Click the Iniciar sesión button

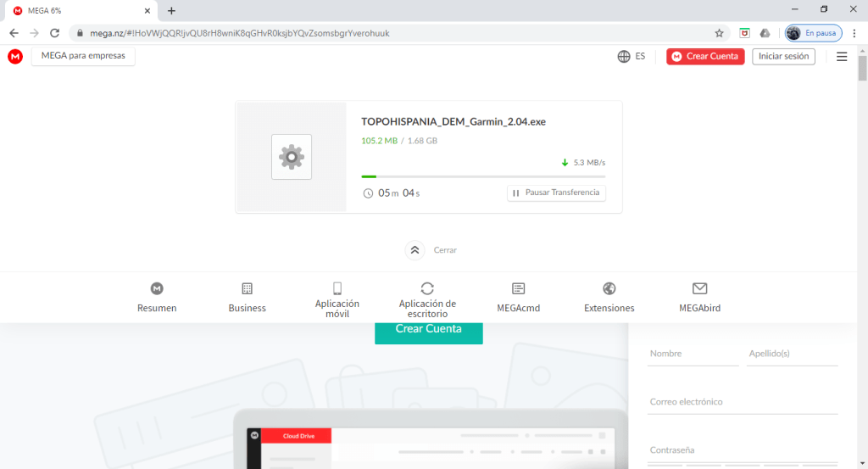click(x=783, y=57)
